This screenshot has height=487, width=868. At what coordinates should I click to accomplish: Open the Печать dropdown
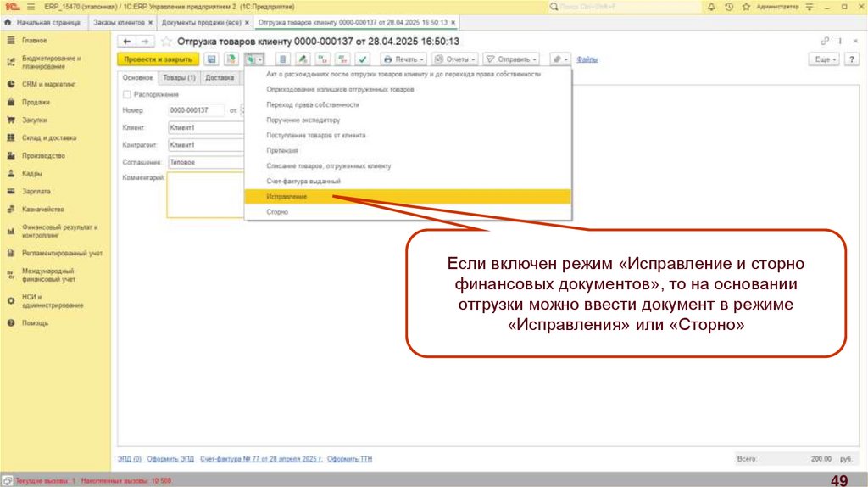pyautogui.click(x=403, y=59)
